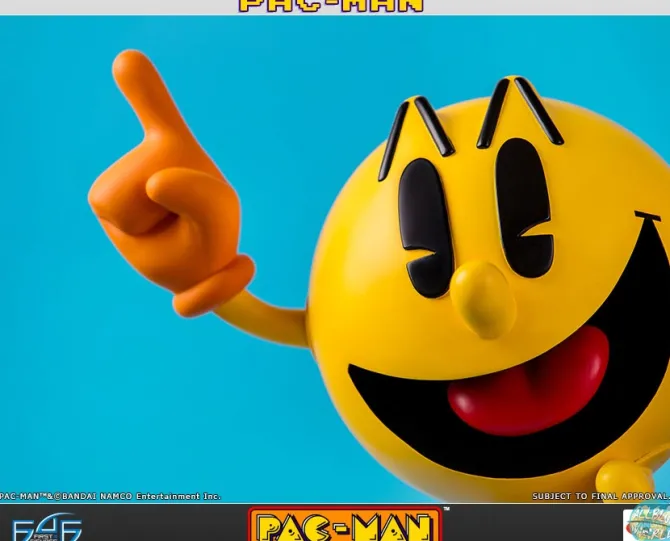Click Pac-Man's red tongue

(530, 380)
